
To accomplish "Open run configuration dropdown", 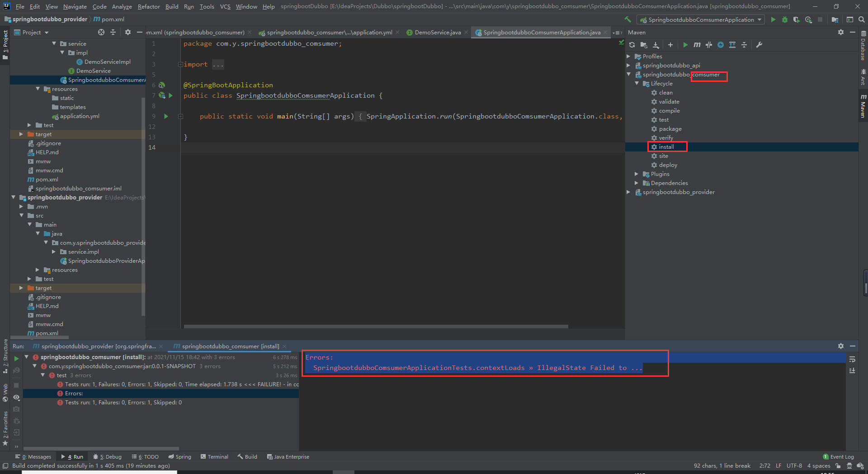I will tap(701, 19).
